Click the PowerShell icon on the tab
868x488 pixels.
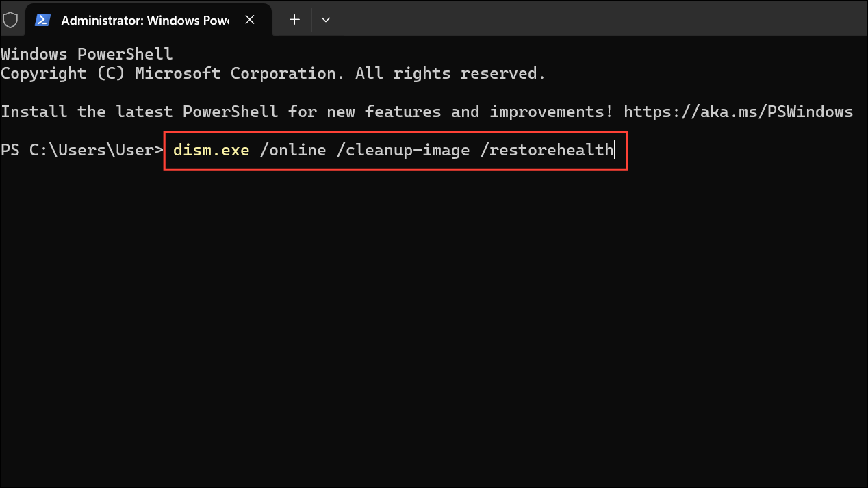pyautogui.click(x=43, y=20)
